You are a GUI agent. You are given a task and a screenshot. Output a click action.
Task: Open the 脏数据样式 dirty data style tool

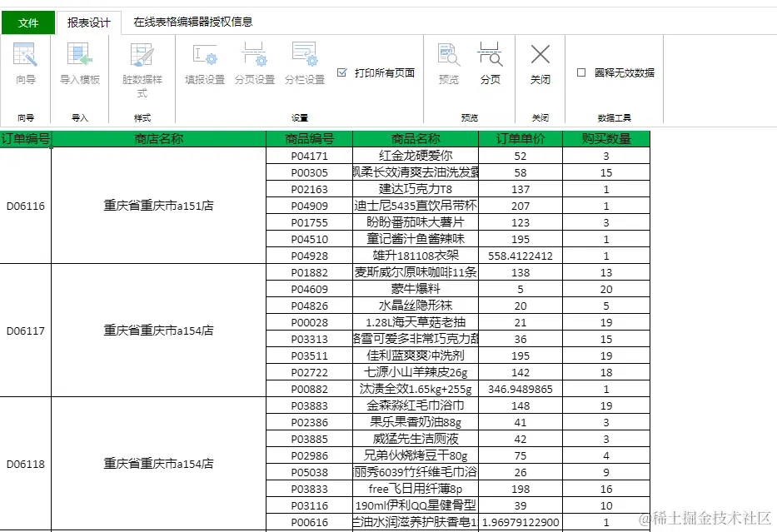point(142,54)
